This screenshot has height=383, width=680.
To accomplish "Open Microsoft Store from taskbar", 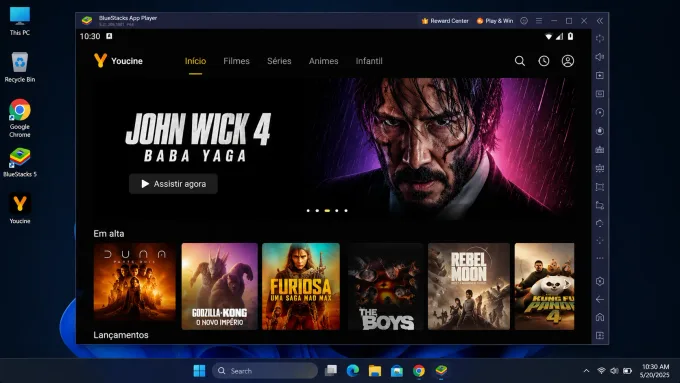I will (397, 371).
